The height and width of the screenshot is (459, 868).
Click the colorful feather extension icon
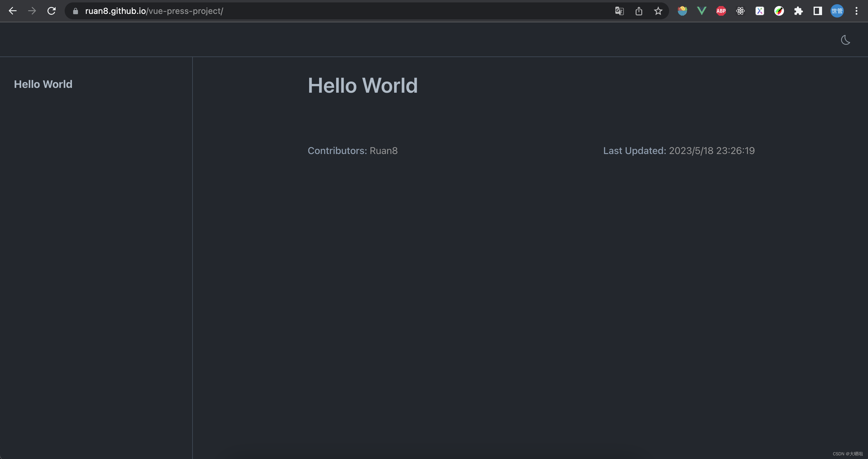[779, 11]
